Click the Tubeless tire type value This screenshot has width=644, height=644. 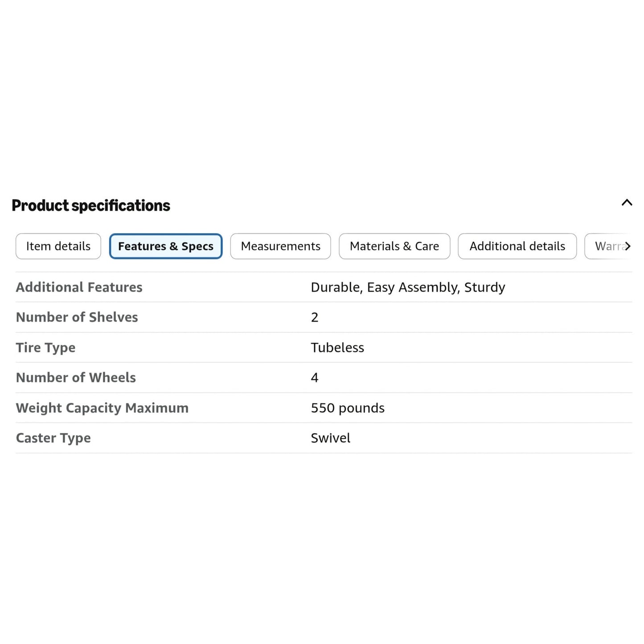point(337,348)
